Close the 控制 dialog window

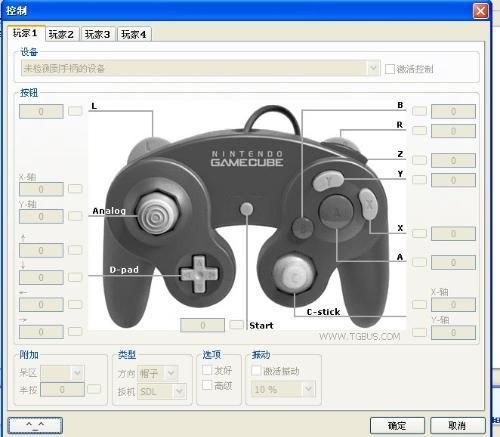[x=481, y=11]
